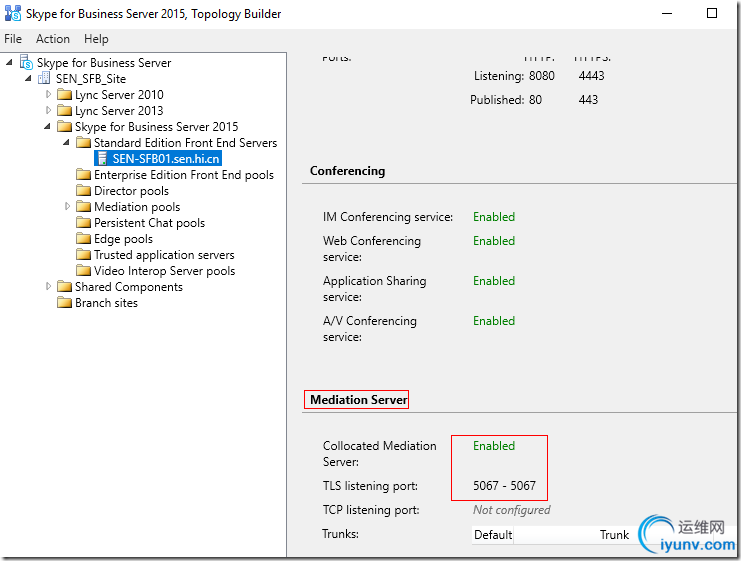Viewport: 741px width, 561px height.
Task: Click the Listening HTTP port value 8080
Action: (542, 76)
